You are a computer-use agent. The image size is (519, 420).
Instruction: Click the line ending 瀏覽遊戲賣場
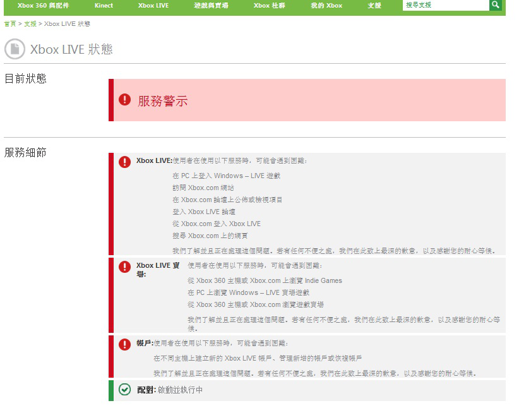[256, 304]
